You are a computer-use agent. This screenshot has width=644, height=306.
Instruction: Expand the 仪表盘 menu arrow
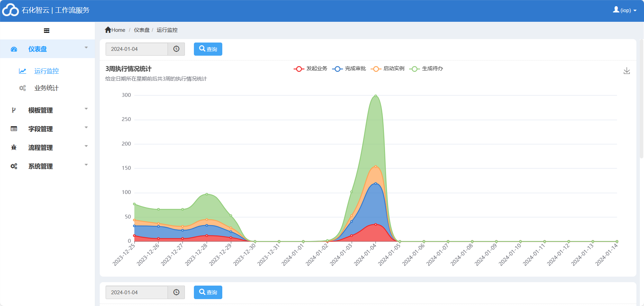86,48
